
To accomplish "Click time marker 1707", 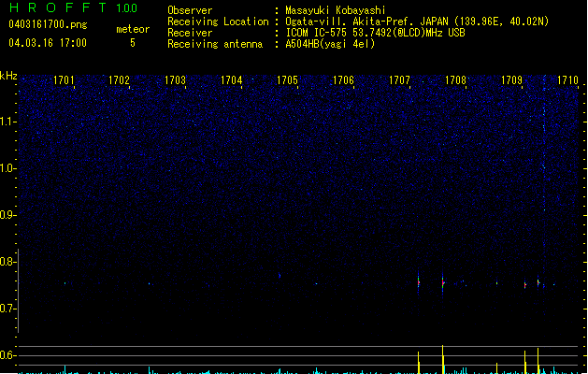I will pyautogui.click(x=399, y=80).
